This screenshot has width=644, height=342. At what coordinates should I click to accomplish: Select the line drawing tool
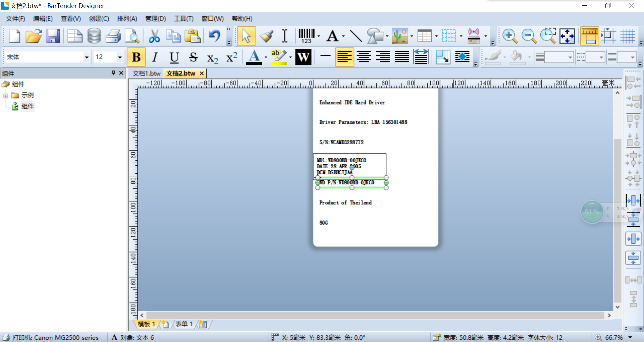(x=356, y=36)
